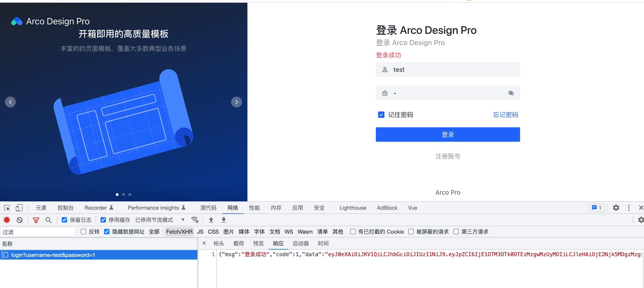Click the blue 登录 button

(448, 135)
